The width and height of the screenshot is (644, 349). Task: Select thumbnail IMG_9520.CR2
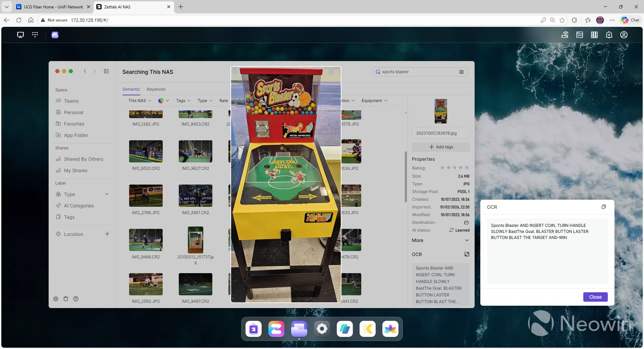coord(146,151)
